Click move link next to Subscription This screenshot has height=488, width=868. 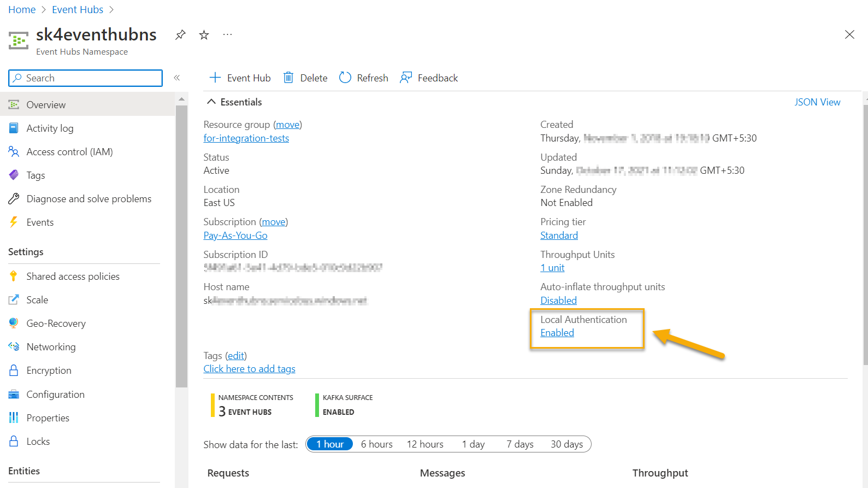tap(273, 222)
